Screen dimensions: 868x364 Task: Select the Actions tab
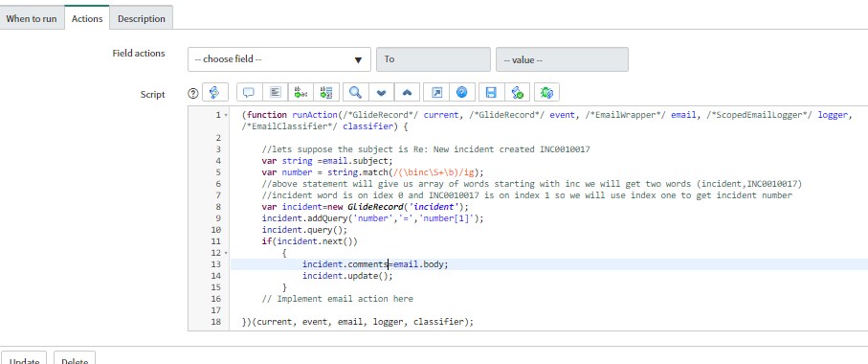(x=87, y=18)
